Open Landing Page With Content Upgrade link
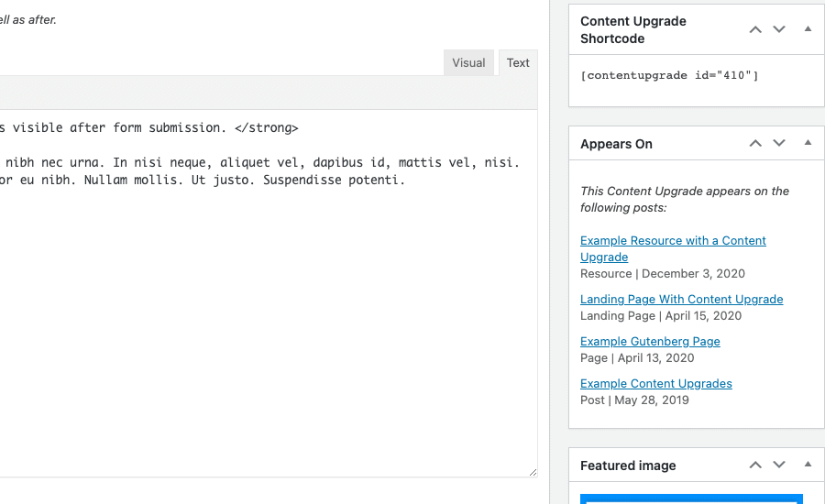Screen dimensions: 825x504 pyautogui.click(x=681, y=300)
